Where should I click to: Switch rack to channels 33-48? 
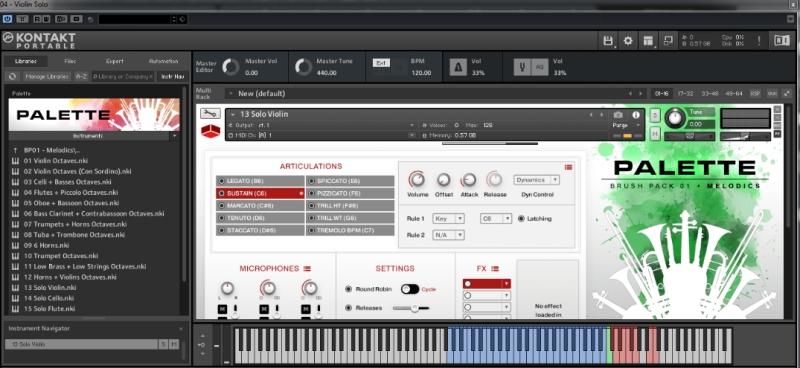[709, 93]
